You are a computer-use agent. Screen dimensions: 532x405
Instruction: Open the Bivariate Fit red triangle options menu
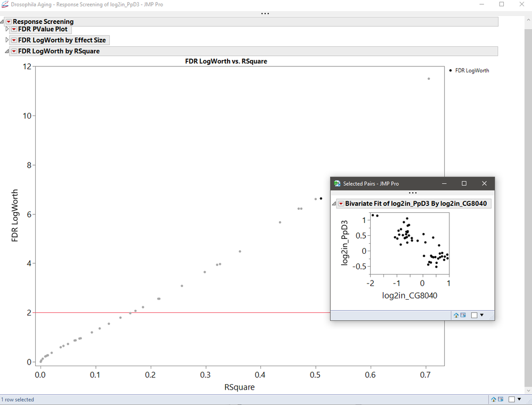[x=341, y=203]
